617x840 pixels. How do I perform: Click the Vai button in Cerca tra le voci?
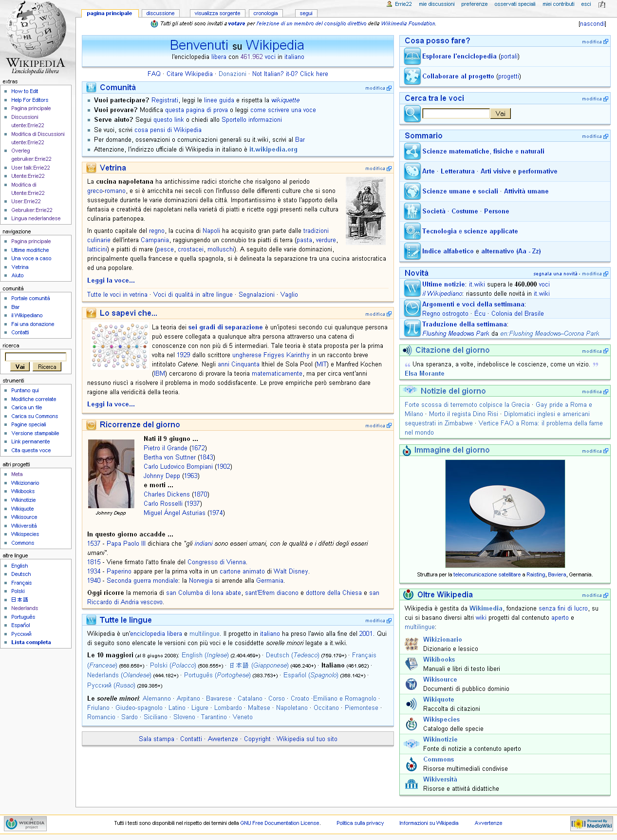click(x=500, y=114)
